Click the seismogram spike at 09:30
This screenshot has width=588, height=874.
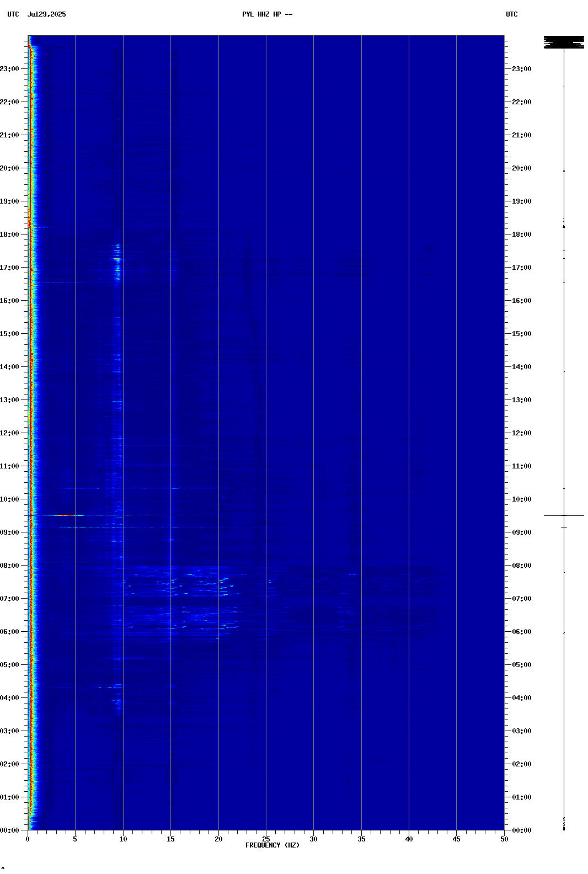(x=564, y=515)
